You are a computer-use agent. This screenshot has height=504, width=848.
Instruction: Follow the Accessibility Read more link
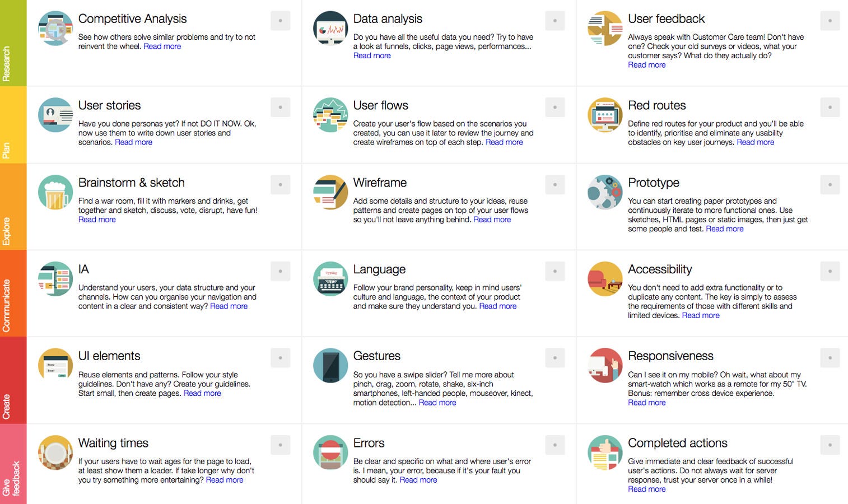click(701, 315)
